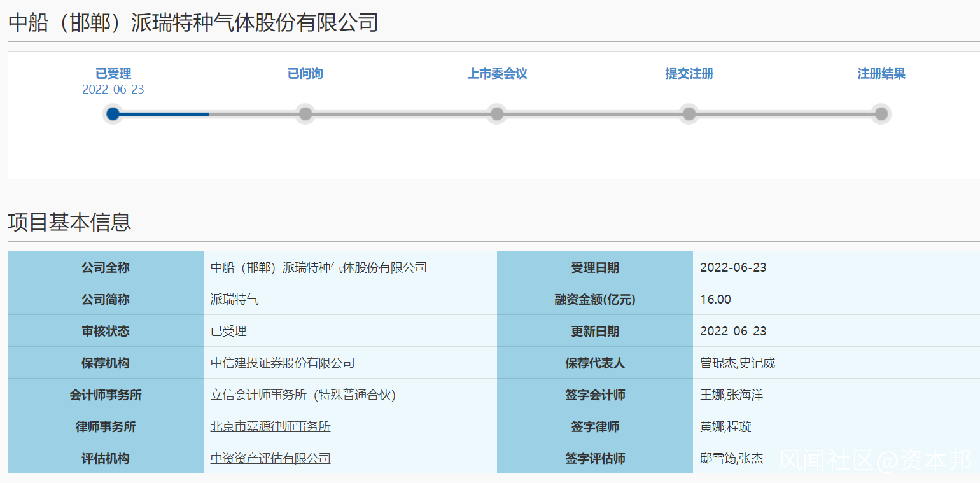Open the 中资资产评估有限公司 appraiser link

270,459
